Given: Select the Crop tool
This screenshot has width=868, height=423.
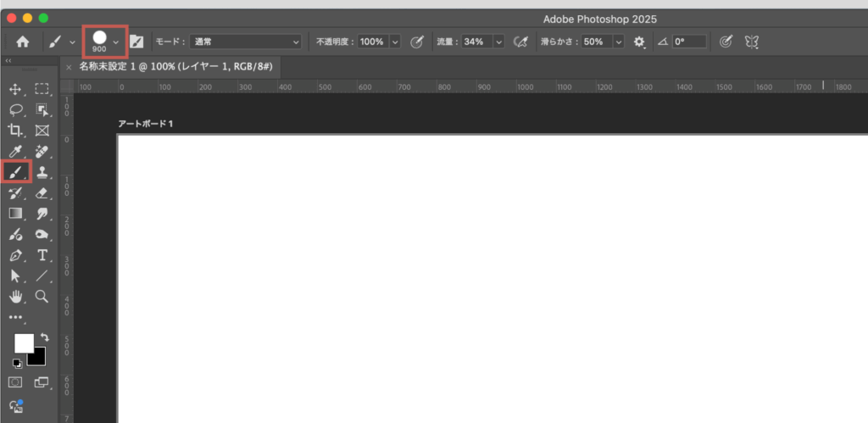Looking at the screenshot, I should tap(15, 131).
